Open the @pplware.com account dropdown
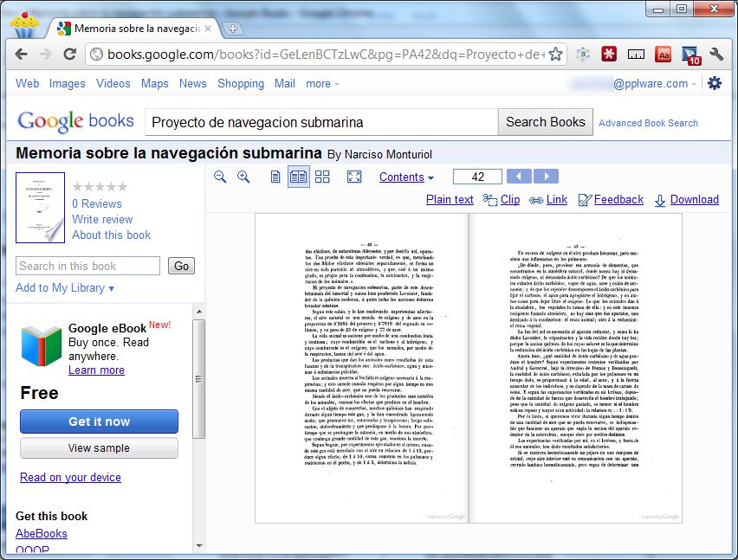The width and height of the screenshot is (738, 560). point(655,84)
